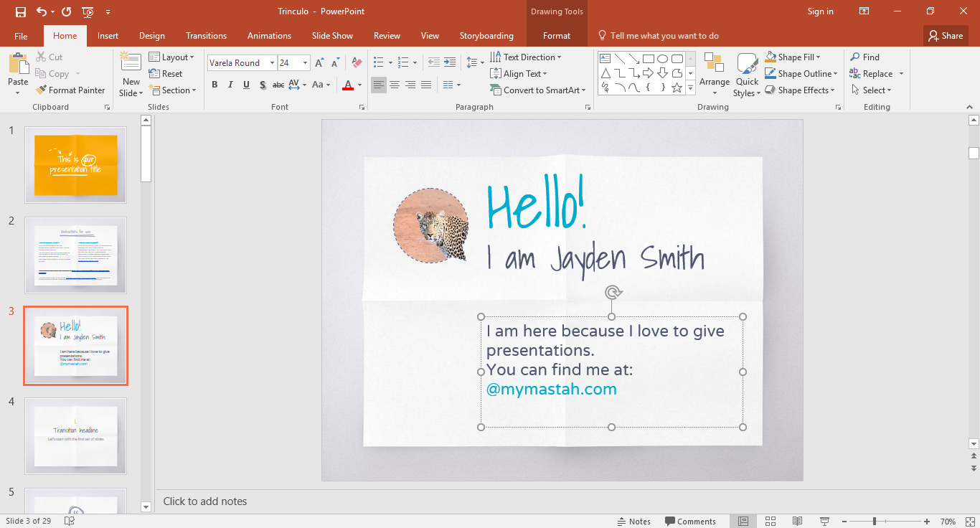Expand the font size dropdown
Screen dimensions: 980x528
pos(306,63)
